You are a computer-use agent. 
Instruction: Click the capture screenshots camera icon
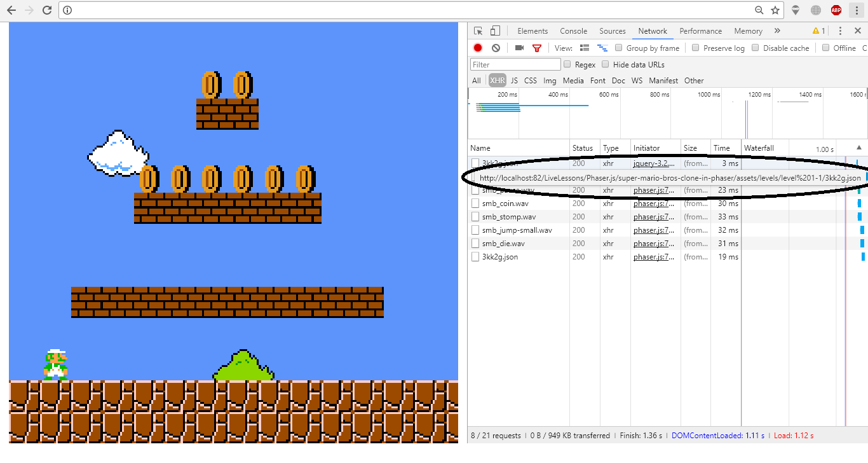[519, 48]
